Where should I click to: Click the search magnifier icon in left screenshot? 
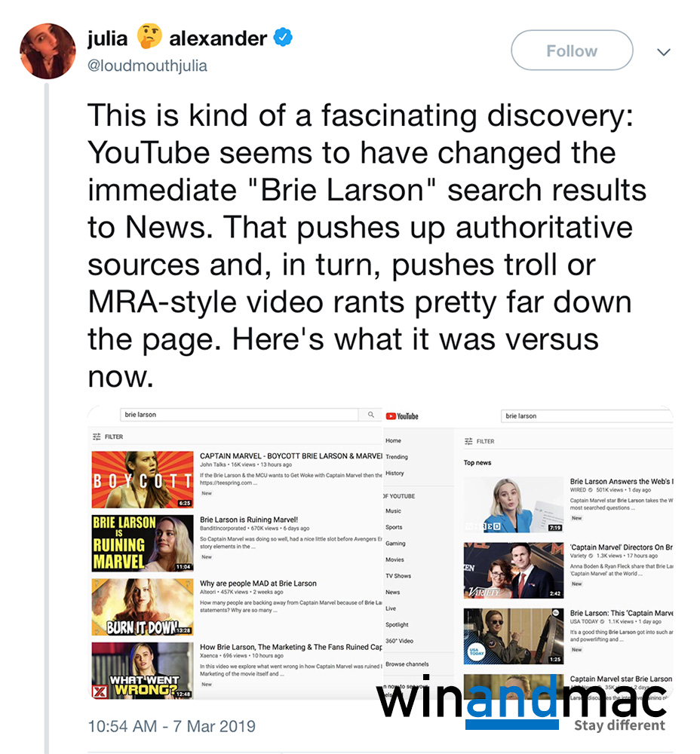pyautogui.click(x=371, y=415)
